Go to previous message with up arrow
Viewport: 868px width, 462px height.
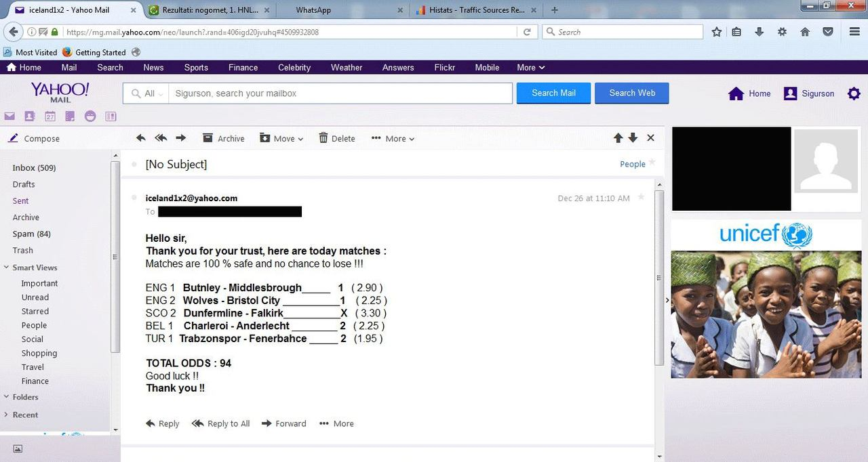(x=618, y=138)
